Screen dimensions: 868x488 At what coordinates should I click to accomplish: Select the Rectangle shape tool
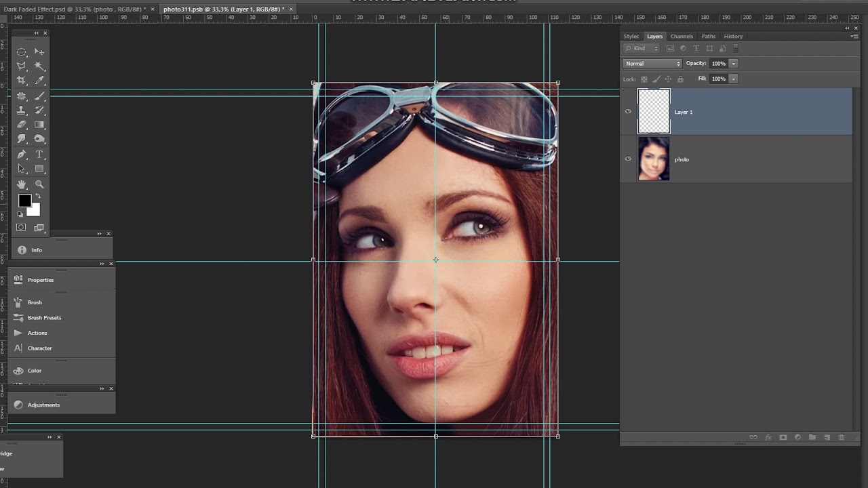point(39,169)
